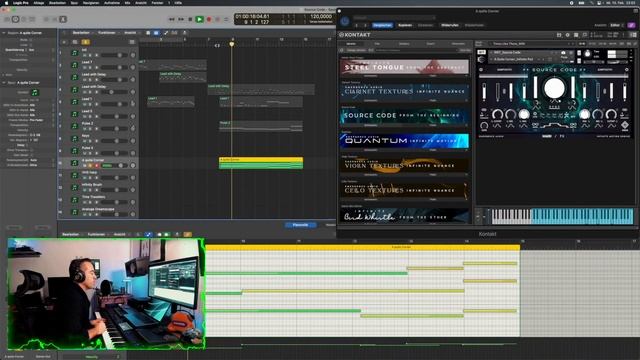Screen dimensions: 640x360
Task: Open Kontakt settings gear icon
Action: pos(567,35)
